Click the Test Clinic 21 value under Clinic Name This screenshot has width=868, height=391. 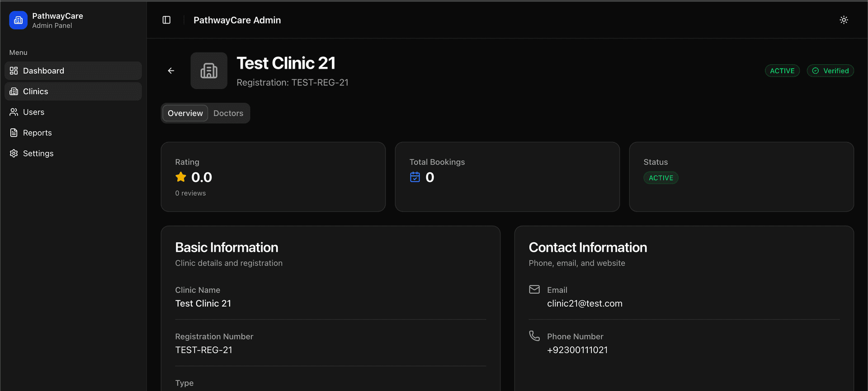[x=203, y=304]
